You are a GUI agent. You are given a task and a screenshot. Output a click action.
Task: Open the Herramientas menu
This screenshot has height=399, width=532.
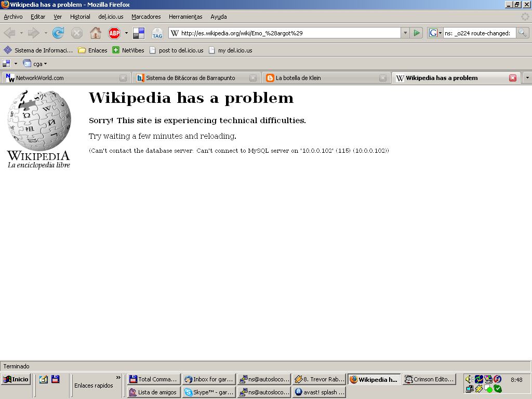(x=185, y=17)
